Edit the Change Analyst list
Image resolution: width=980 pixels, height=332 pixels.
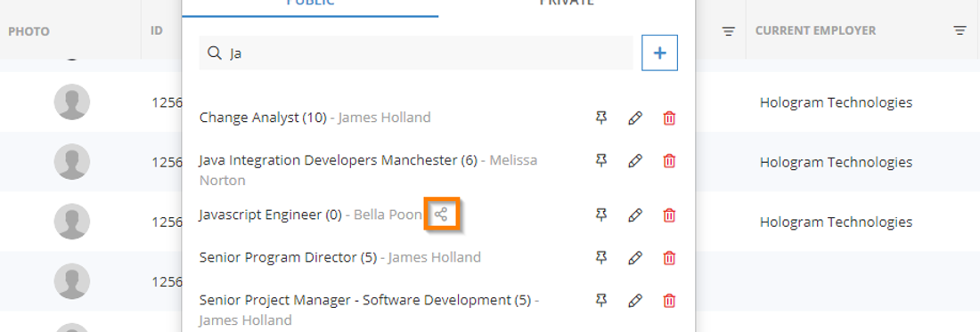tap(635, 117)
